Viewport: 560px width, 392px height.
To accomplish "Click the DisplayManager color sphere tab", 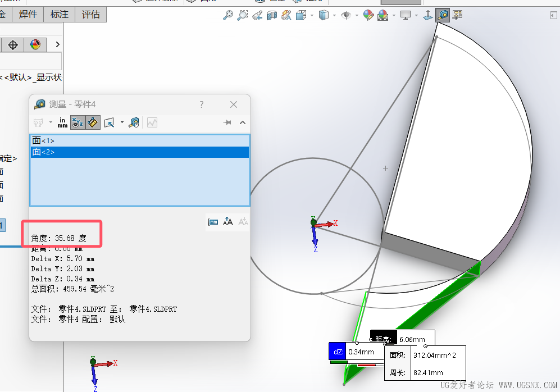I will pos(35,45).
